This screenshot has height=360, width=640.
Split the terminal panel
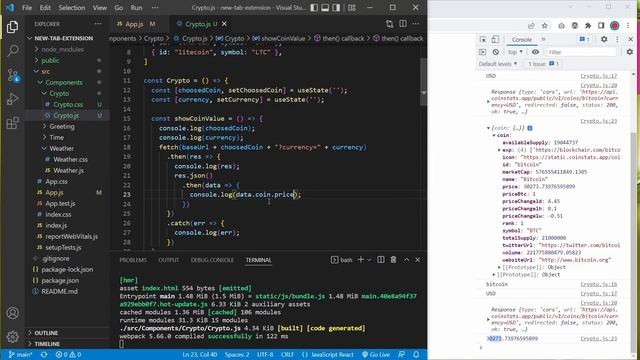click(x=380, y=260)
